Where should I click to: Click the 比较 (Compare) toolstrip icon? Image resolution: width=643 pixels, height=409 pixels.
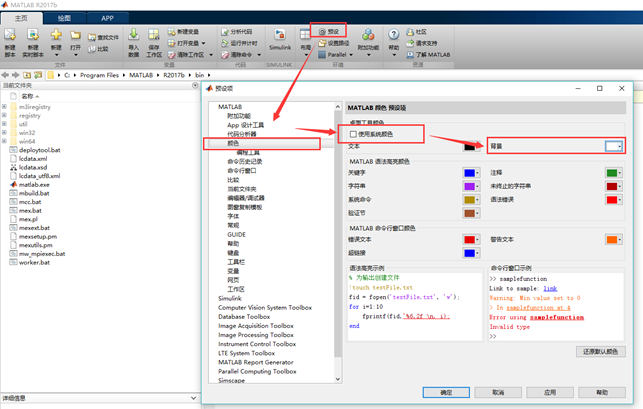point(92,49)
